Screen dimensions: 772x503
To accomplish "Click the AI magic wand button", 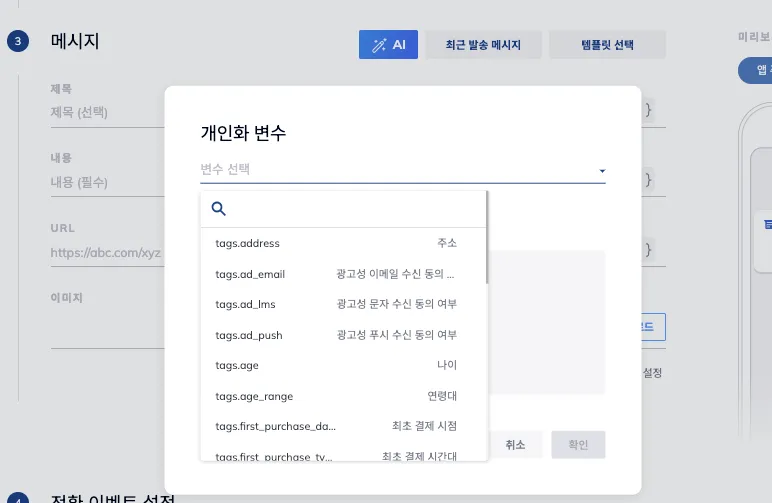I will point(388,45).
